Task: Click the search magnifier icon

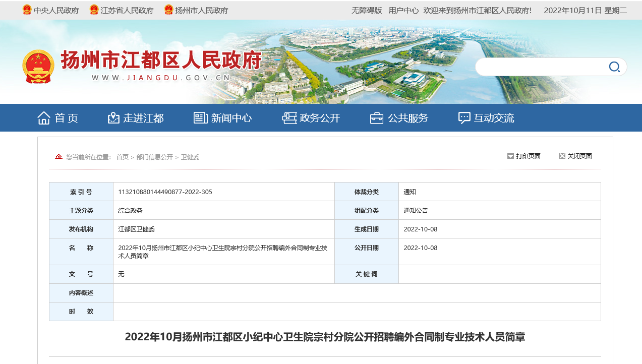Action: [614, 67]
